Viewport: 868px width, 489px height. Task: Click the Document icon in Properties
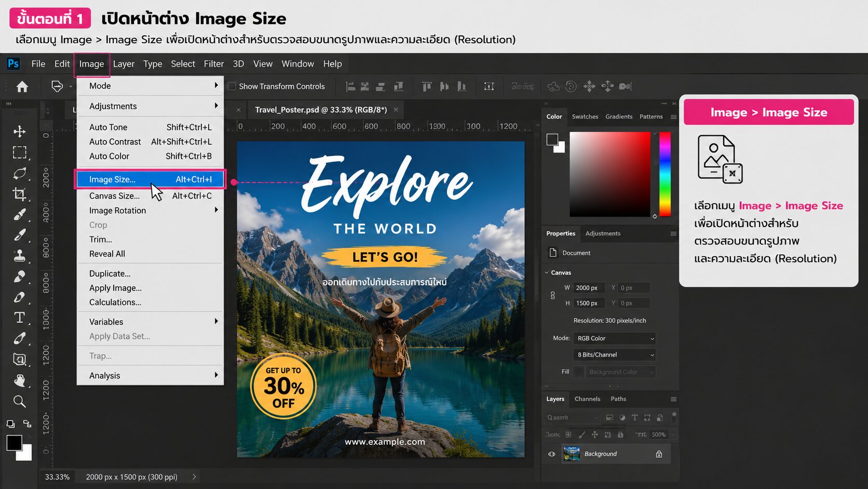click(552, 253)
